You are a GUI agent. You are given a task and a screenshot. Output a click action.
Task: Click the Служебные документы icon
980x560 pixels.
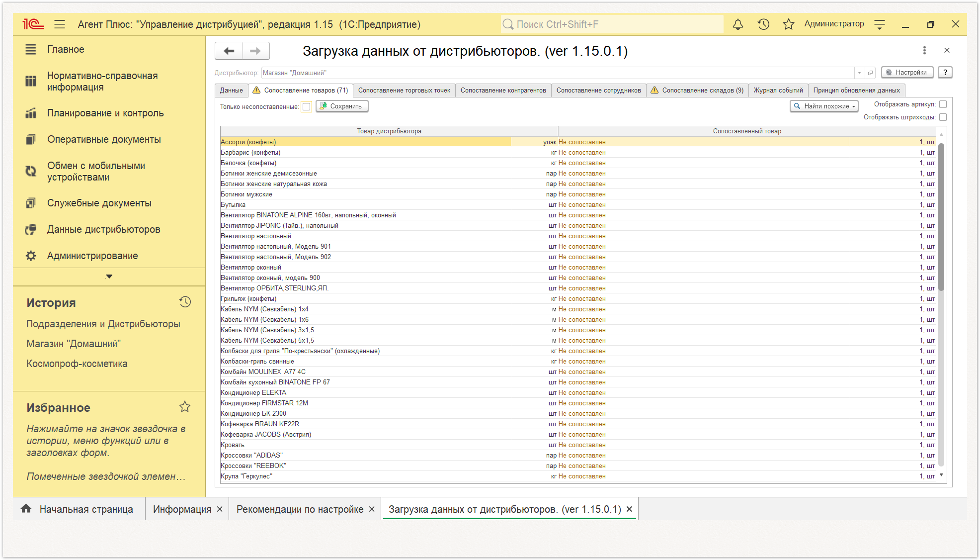click(31, 203)
